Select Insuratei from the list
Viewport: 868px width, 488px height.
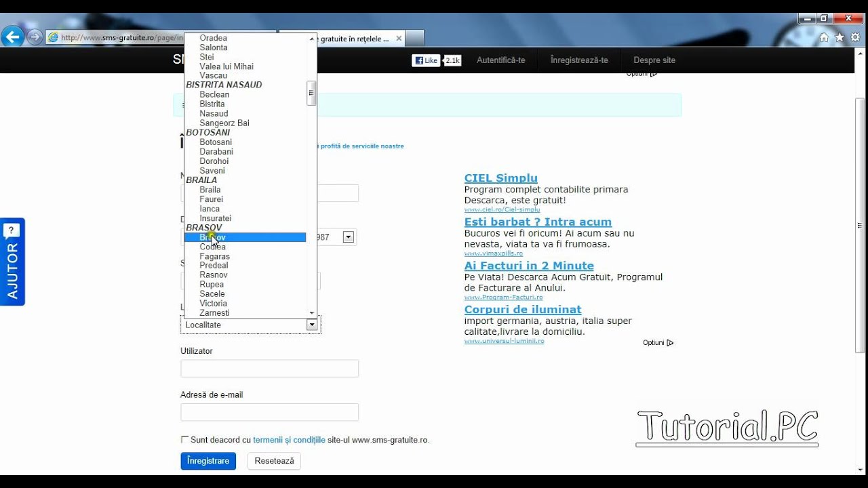tap(216, 218)
